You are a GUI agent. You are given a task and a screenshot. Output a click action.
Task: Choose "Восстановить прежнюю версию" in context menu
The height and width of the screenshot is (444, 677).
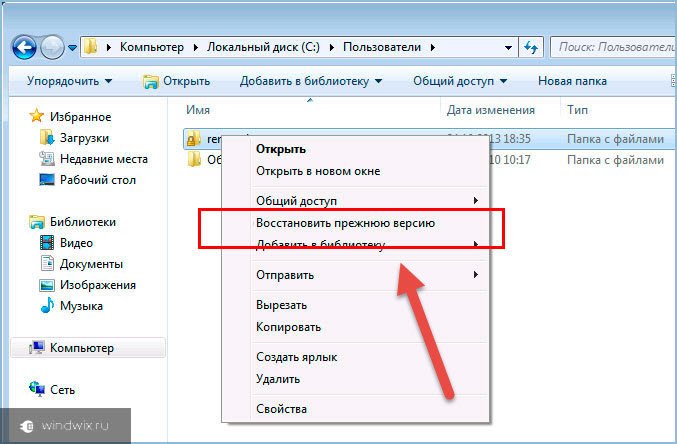(x=345, y=223)
